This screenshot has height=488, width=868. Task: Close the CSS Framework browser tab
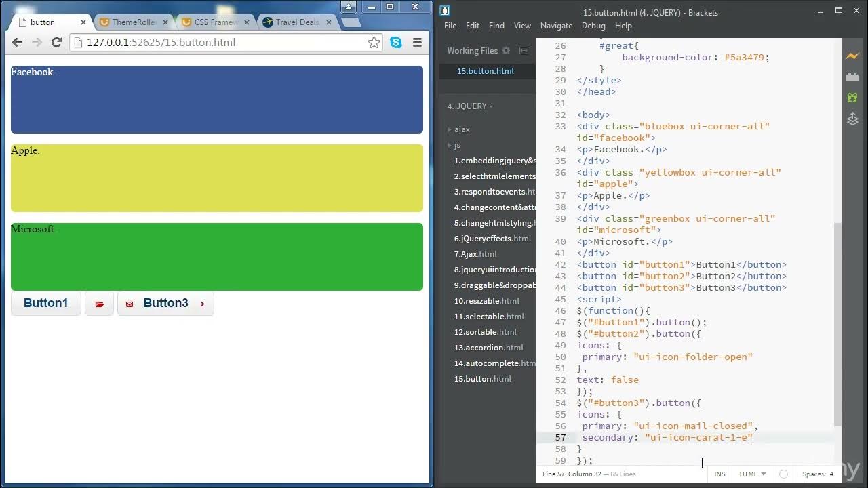tap(247, 22)
